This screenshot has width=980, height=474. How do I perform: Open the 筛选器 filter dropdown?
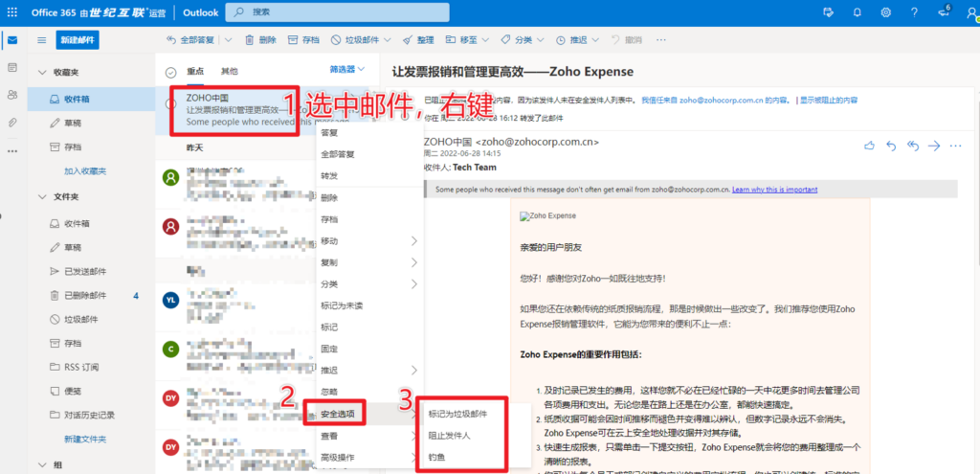coord(346,69)
